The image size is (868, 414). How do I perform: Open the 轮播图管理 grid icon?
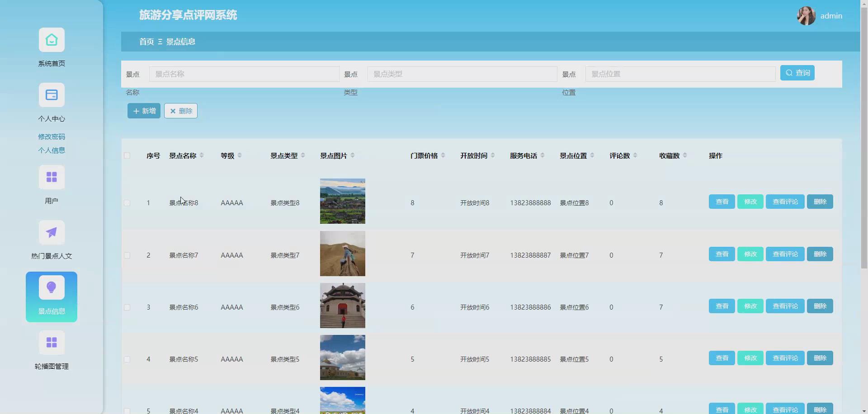coord(52,343)
